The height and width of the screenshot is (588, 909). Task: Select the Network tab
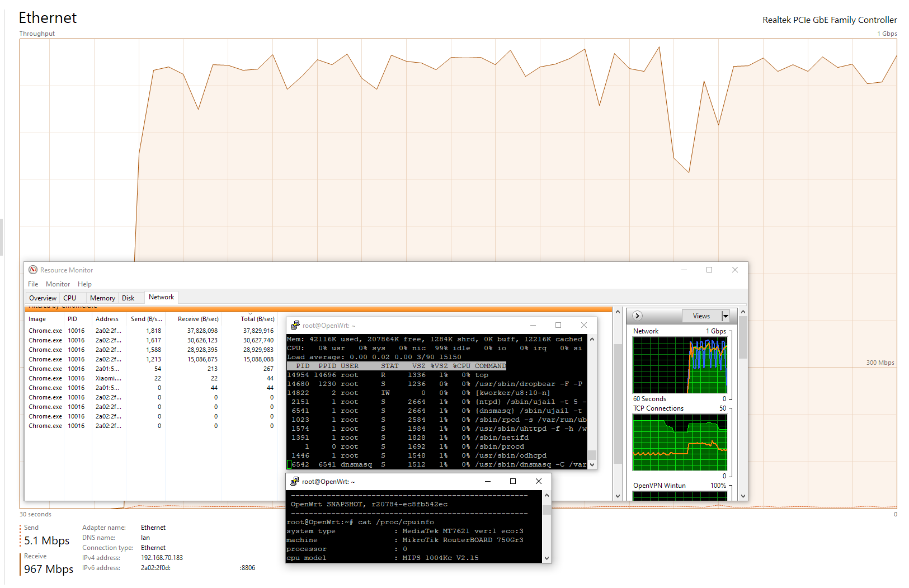(162, 297)
